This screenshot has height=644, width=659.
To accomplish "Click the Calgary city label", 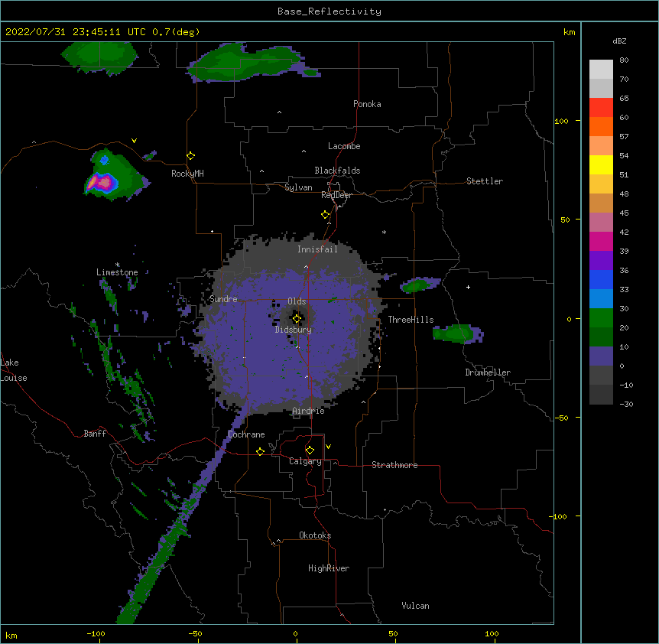I will [305, 461].
